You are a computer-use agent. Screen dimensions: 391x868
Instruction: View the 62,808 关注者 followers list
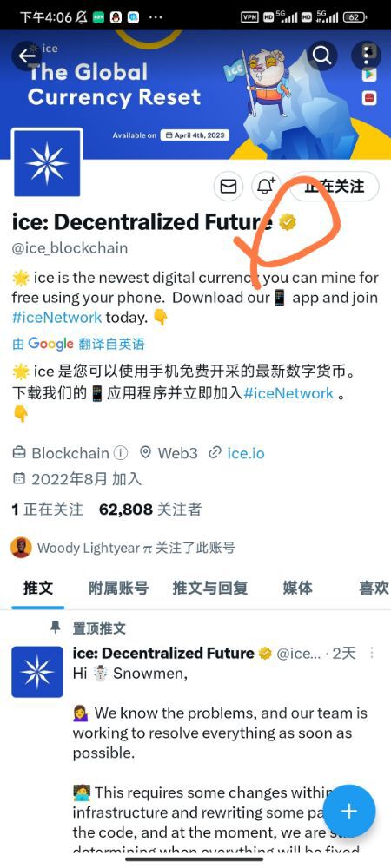point(150,510)
